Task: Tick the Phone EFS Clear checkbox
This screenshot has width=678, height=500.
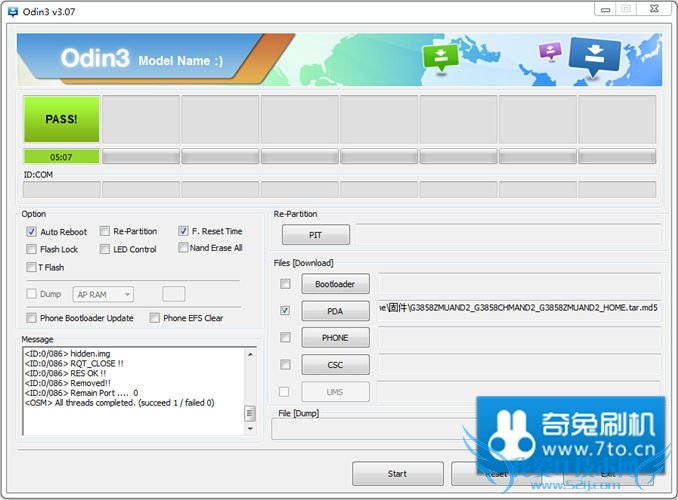Action: [154, 318]
